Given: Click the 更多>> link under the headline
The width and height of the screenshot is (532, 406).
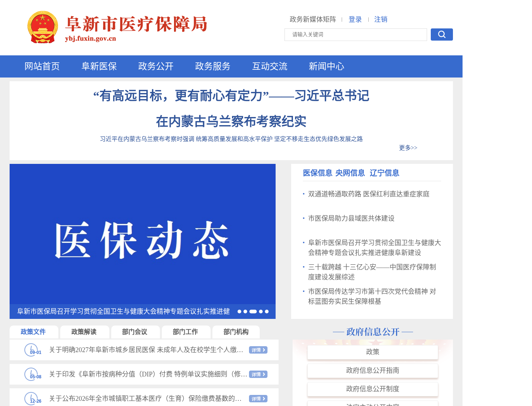Looking at the screenshot, I should tap(408, 148).
